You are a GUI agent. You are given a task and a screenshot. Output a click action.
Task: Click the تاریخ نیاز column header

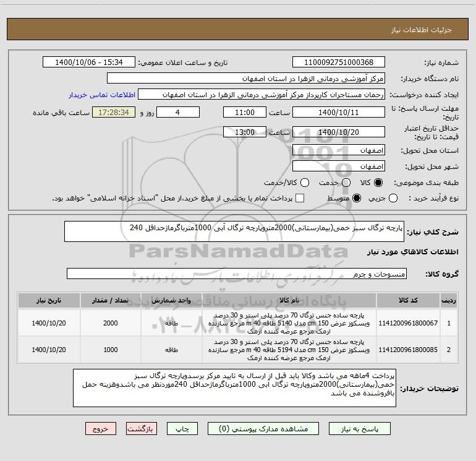(x=49, y=301)
